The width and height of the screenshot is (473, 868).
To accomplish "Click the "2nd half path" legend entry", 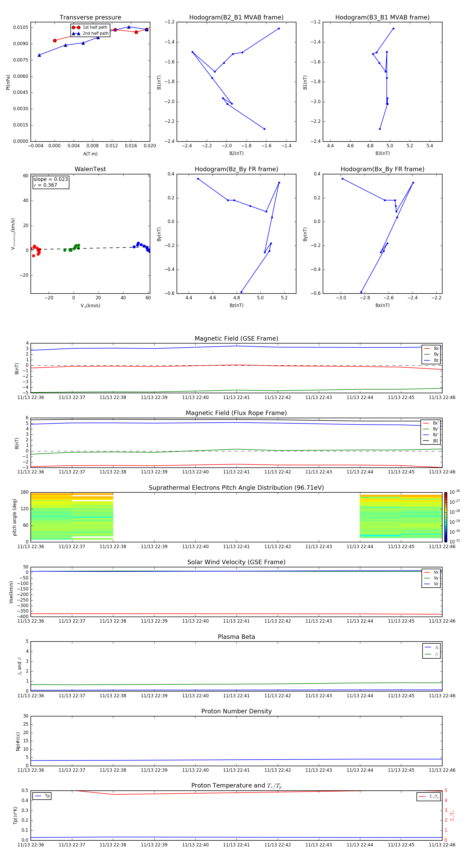I will (x=90, y=33).
